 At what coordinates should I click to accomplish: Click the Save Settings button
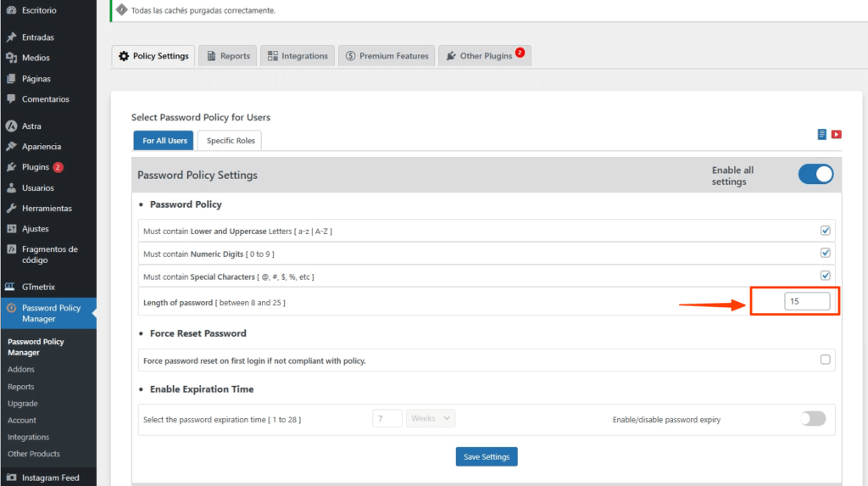click(487, 456)
